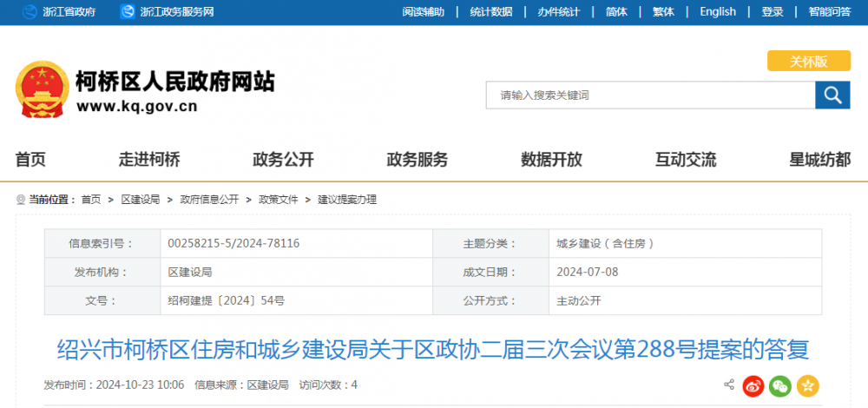
Task: Share article via WeChat icon
Action: coord(780,385)
